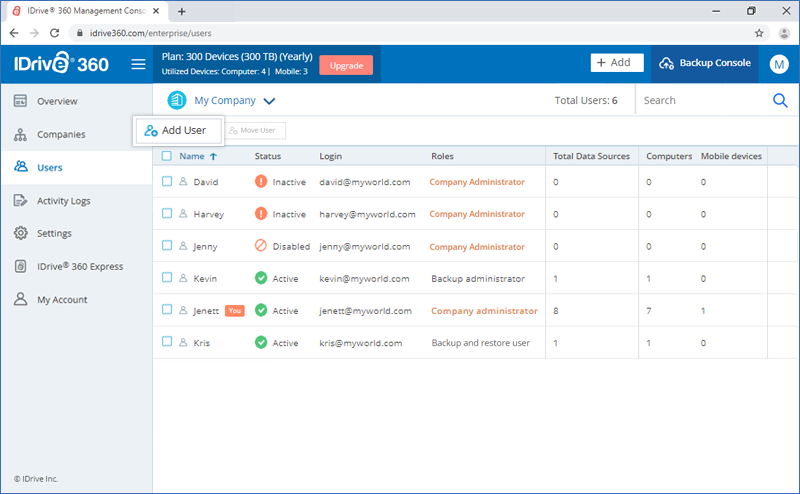Click Kris's active status checkmark
Image resolution: width=800 pixels, height=494 pixels.
tap(261, 342)
